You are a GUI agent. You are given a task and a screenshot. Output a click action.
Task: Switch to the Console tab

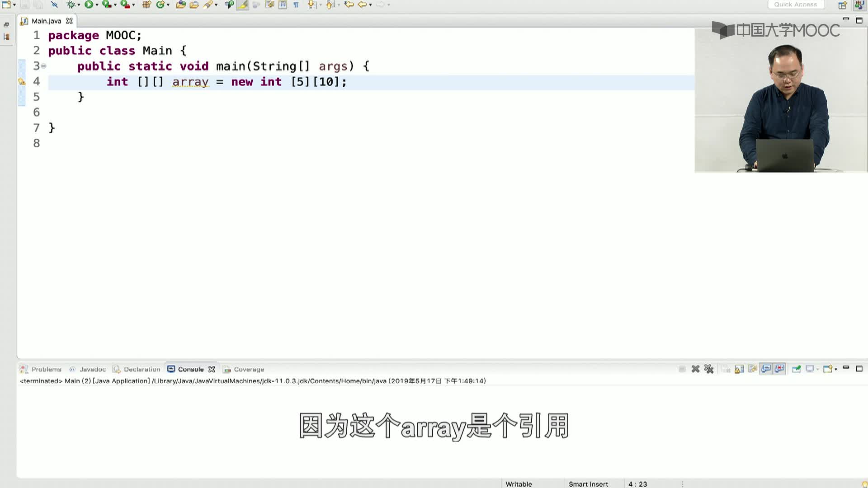click(191, 370)
